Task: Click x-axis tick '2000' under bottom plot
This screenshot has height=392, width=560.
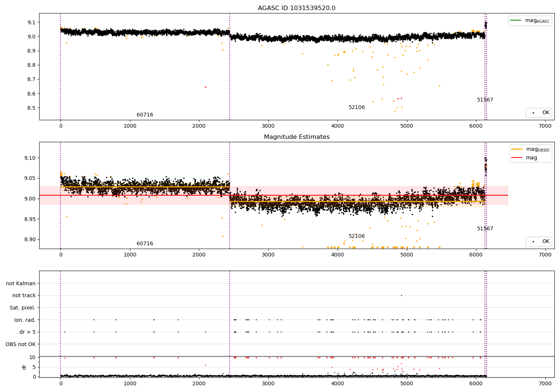Action: [199, 384]
